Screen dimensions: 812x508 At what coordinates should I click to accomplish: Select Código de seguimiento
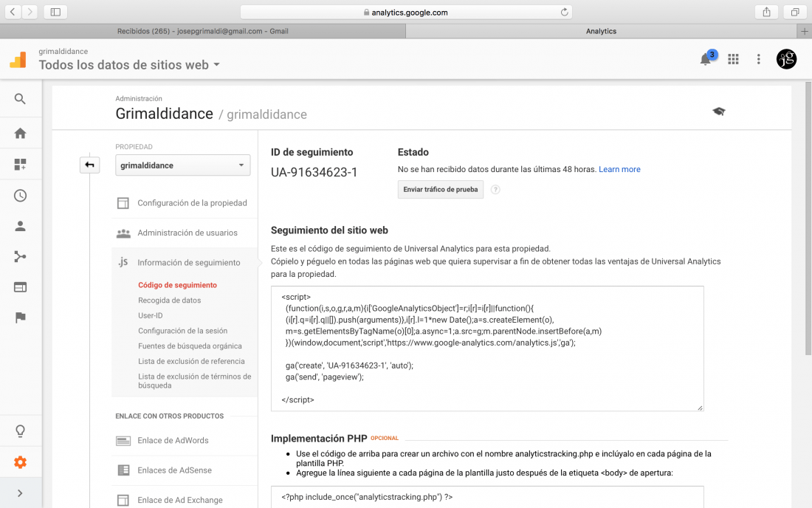(178, 285)
